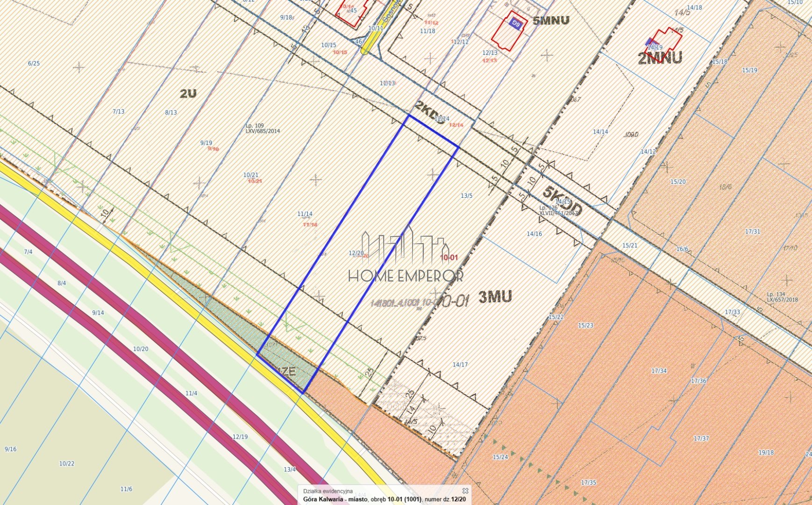The image size is (812, 505).
Task: Click parcel label 14/14
Action: click(600, 132)
